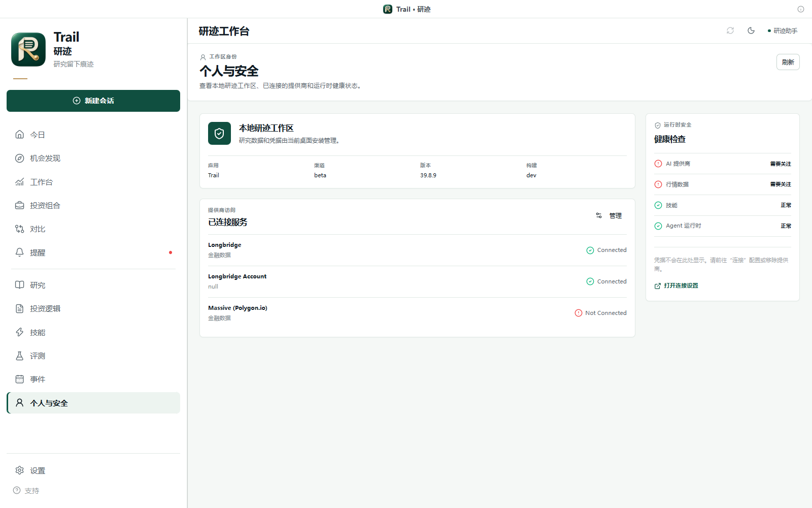
Task: Click the channel value beta
Action: click(x=320, y=175)
